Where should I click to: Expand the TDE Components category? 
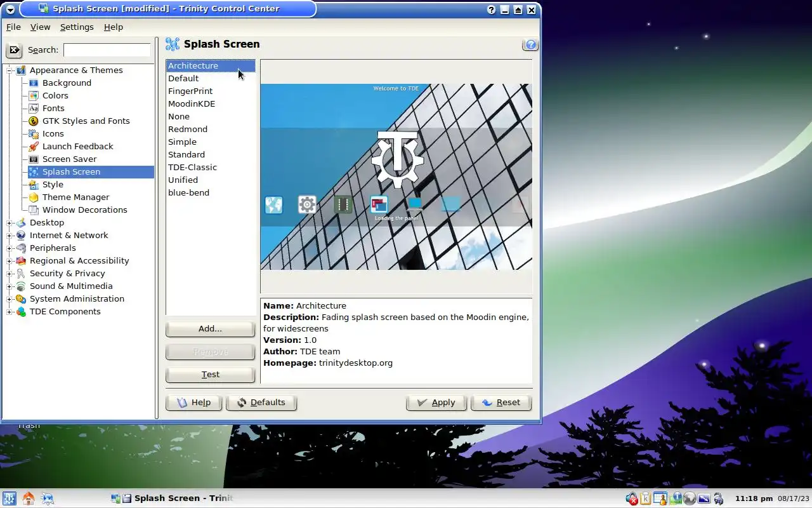[10, 312]
